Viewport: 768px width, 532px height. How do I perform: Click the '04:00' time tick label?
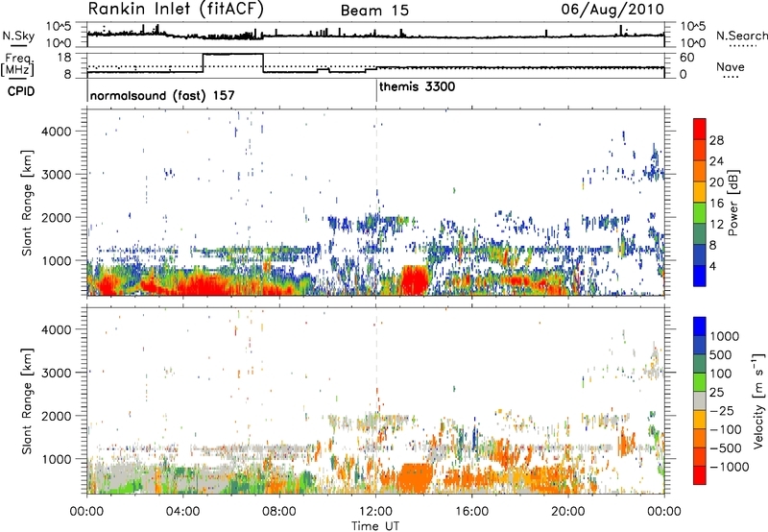coord(183,512)
